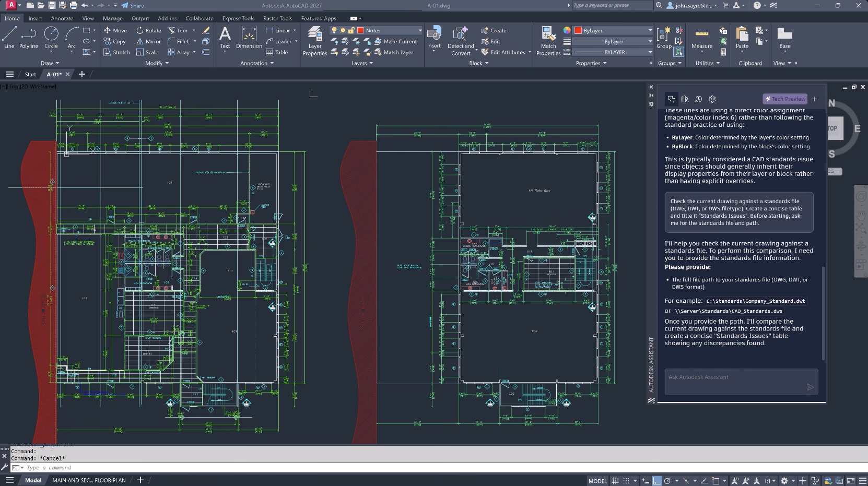Open Assistant chat conversation icon
Screen dimensions: 868x486
tap(672, 99)
